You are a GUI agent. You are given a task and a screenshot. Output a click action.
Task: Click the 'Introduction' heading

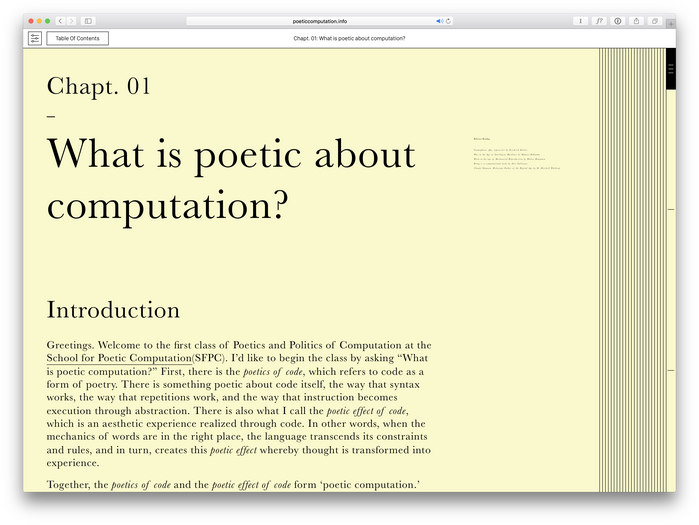(113, 310)
